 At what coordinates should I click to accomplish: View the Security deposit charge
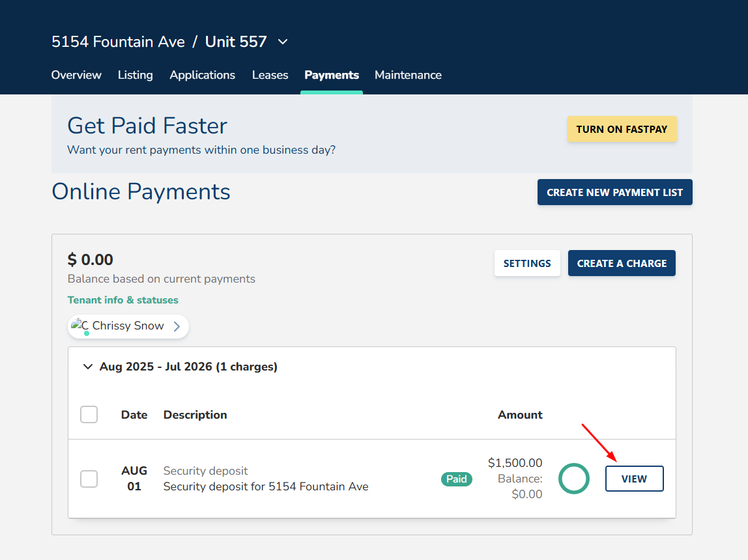634,479
